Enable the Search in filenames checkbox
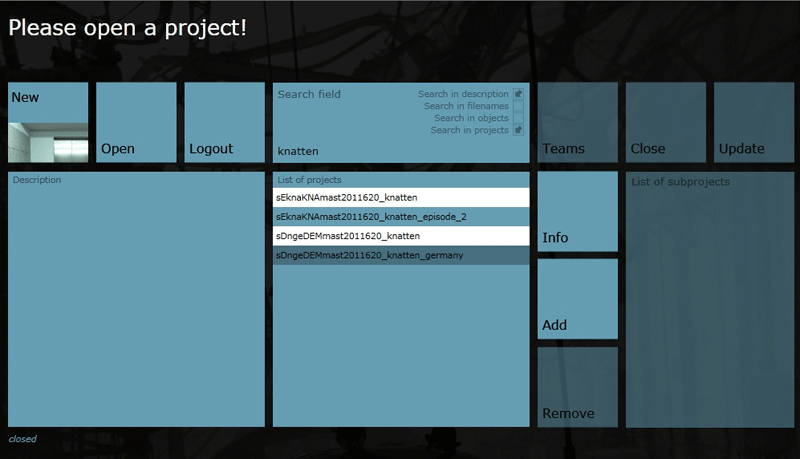Viewport: 800px width, 459px height. (518, 106)
